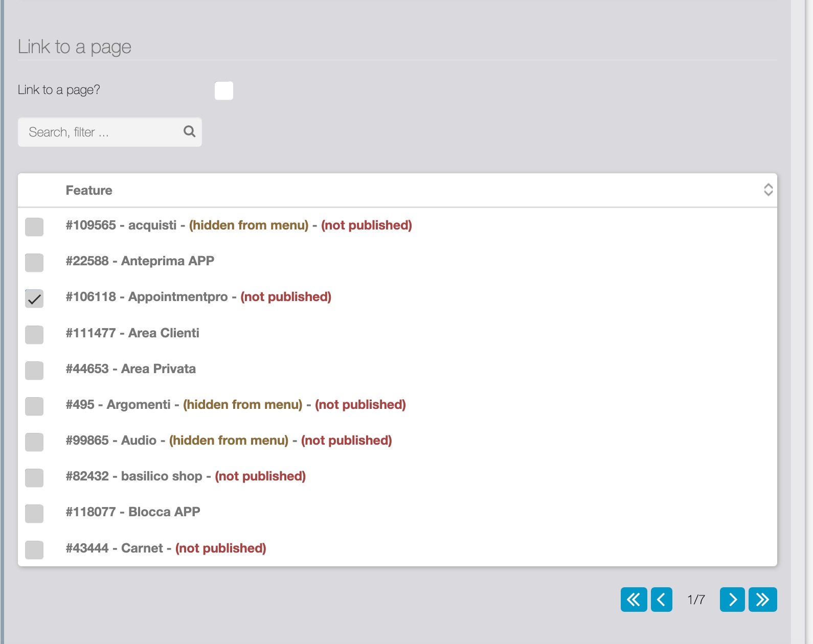Enable the 'Link to a page?' checkbox
Image resolution: width=813 pixels, height=644 pixels.
coord(224,91)
